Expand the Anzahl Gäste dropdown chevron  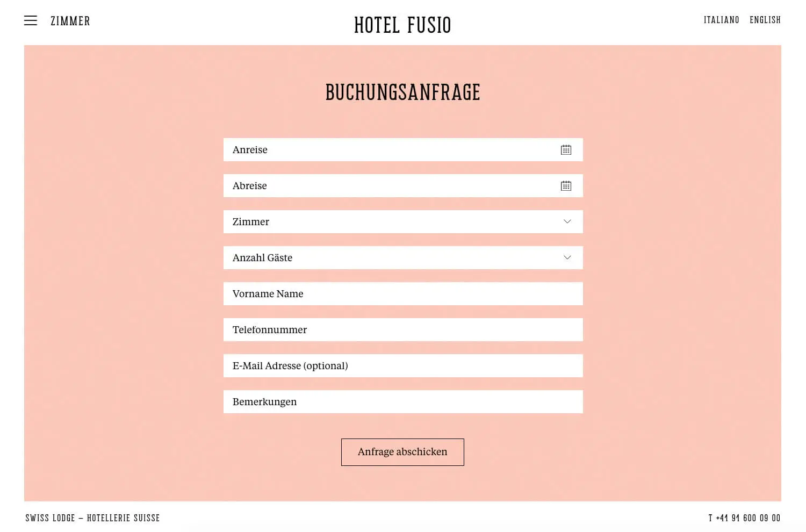pos(567,257)
